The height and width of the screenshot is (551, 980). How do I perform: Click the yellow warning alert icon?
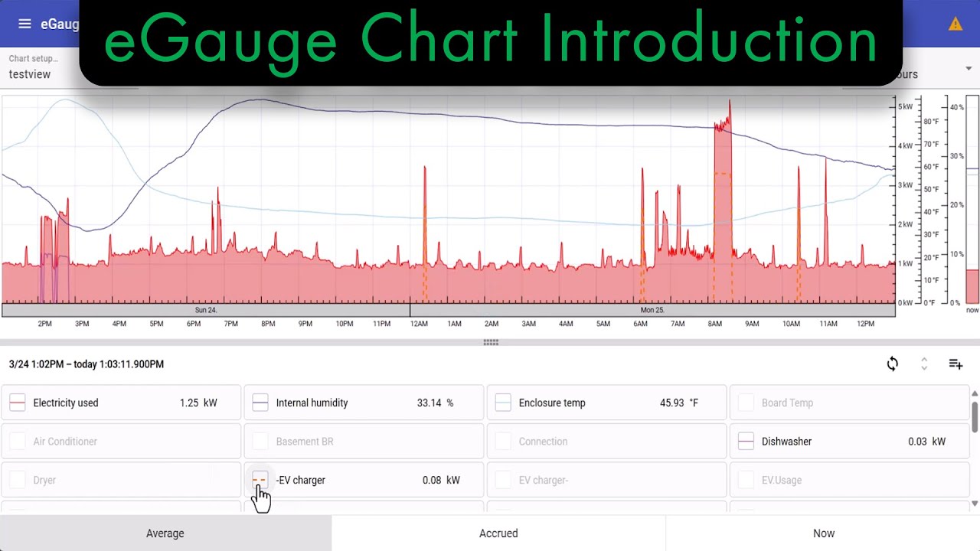(x=955, y=24)
